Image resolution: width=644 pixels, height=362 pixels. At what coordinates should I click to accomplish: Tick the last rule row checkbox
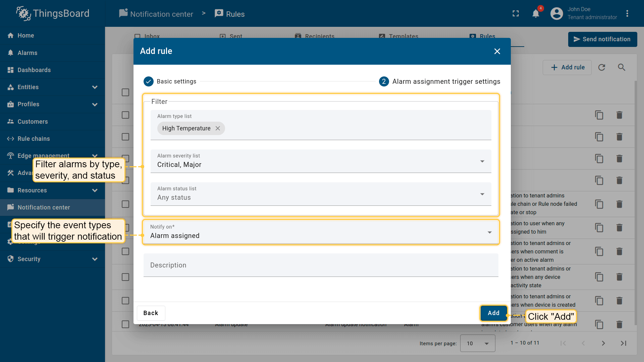click(x=125, y=324)
